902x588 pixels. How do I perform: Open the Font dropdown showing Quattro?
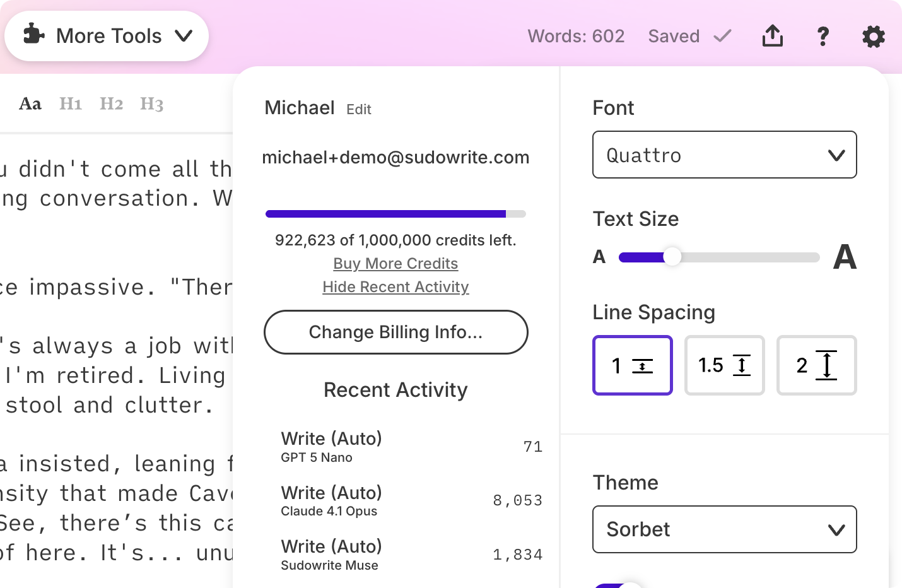(x=724, y=155)
